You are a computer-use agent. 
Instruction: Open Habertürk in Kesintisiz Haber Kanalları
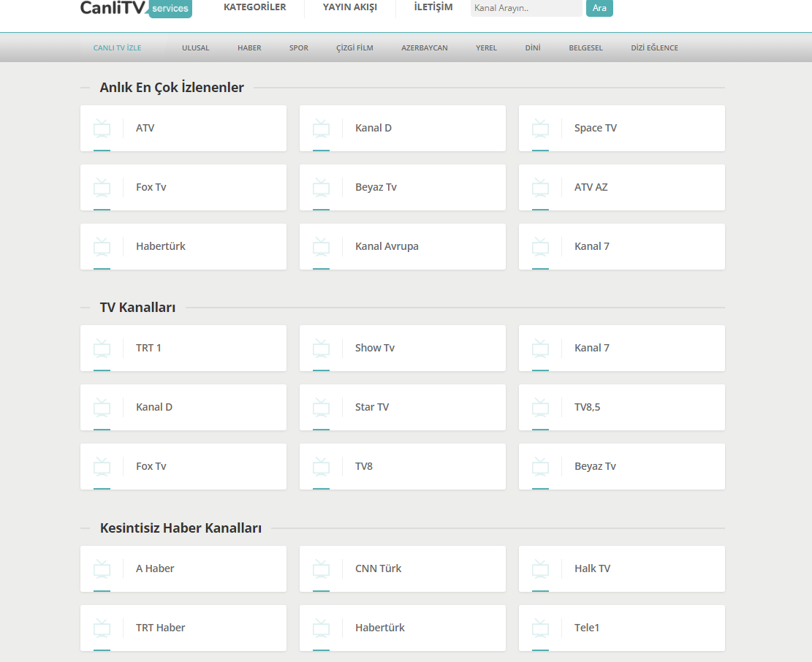click(x=403, y=628)
